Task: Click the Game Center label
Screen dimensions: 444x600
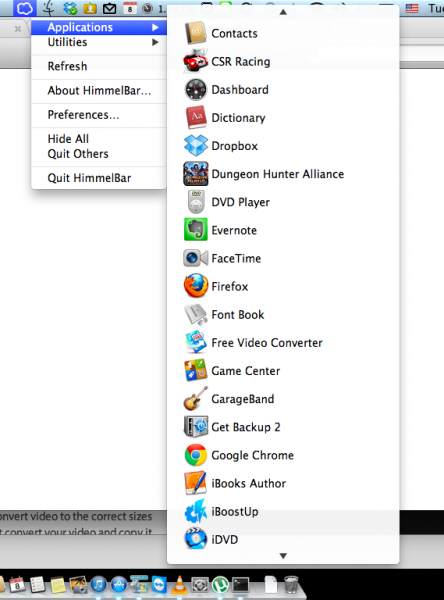Action: (x=245, y=371)
